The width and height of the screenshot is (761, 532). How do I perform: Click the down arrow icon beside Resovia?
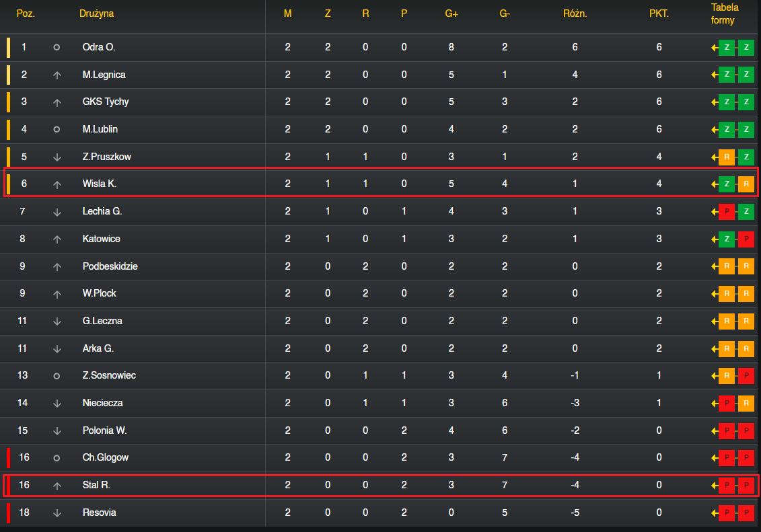point(57,513)
